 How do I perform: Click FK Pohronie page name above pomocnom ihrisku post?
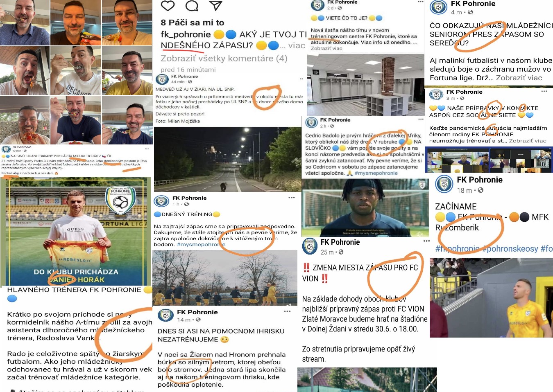pyautogui.click(x=197, y=312)
